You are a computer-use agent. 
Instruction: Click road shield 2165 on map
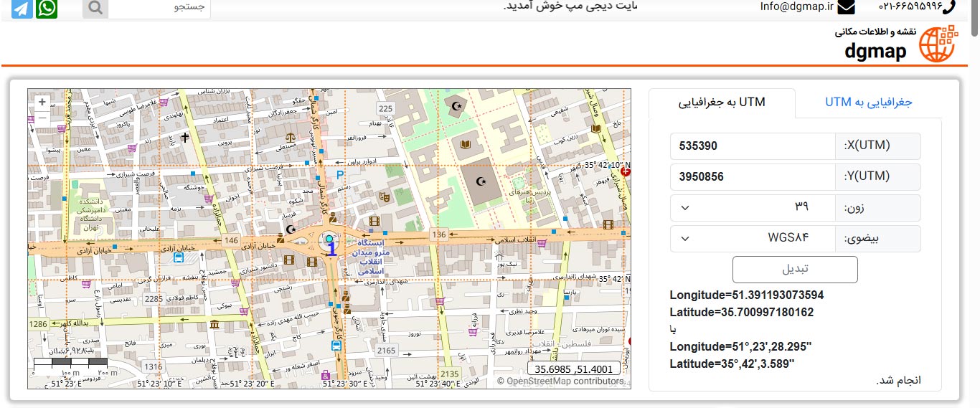tap(386, 351)
